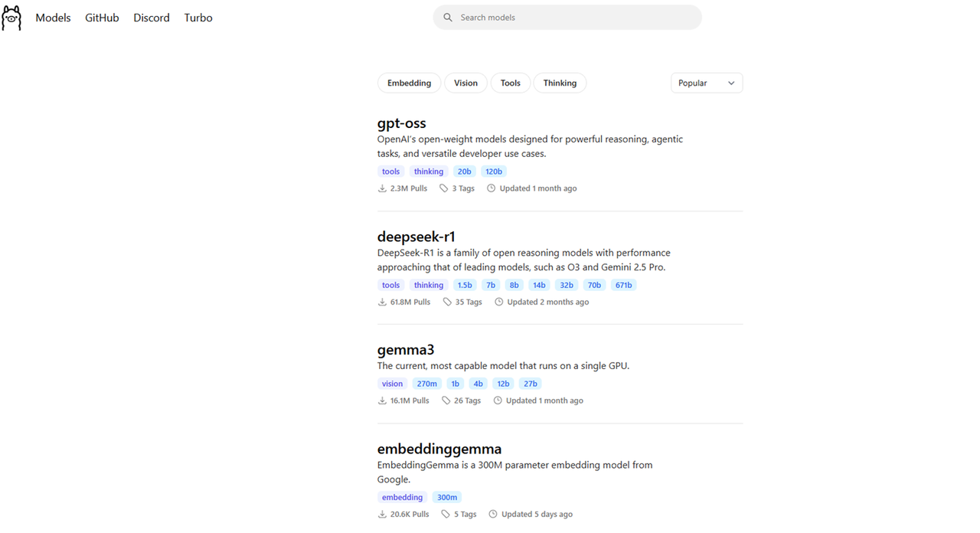Open the Popular sort dropdown
The image size is (980, 533).
[x=706, y=83]
